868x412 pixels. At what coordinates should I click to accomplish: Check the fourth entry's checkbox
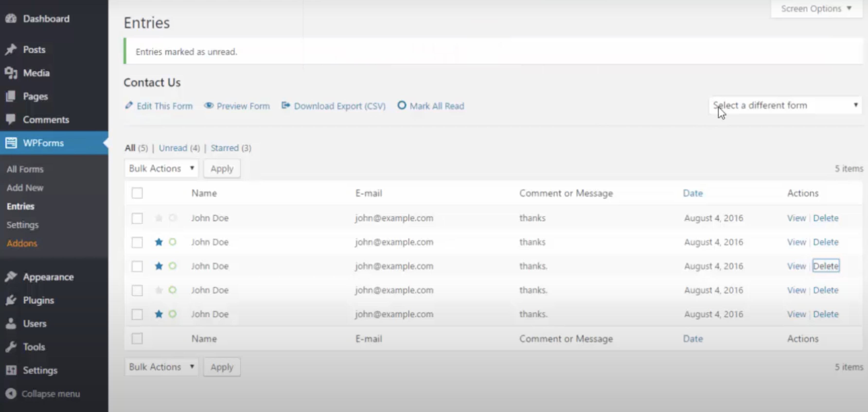coord(137,290)
